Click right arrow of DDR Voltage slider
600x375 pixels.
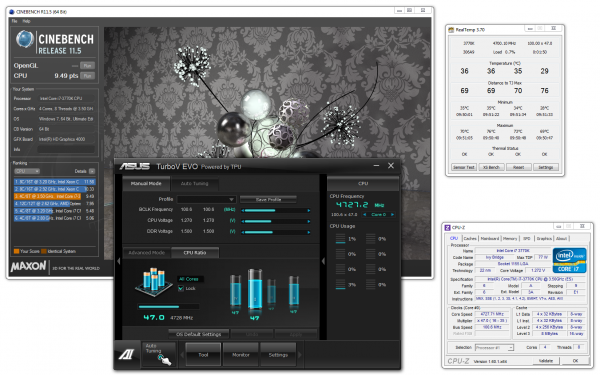coord(309,232)
